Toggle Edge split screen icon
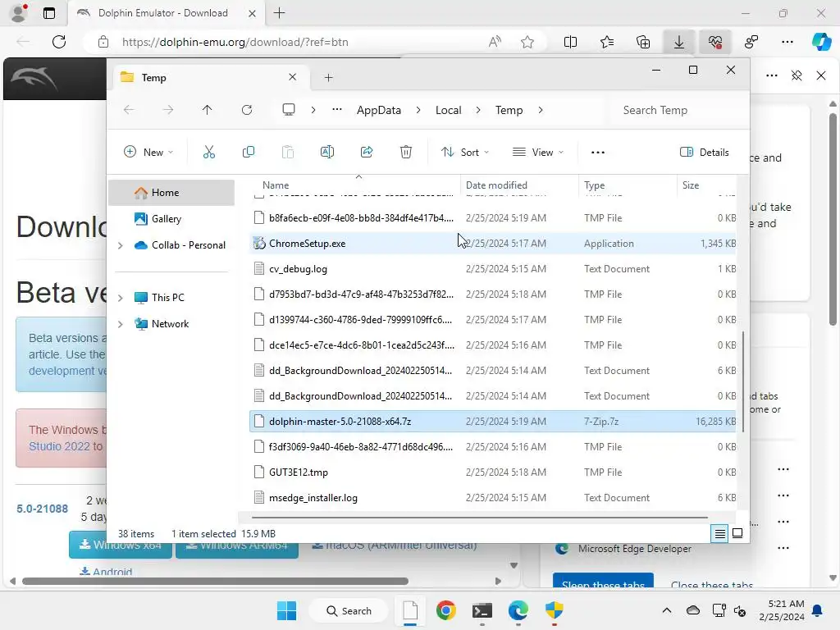 point(571,42)
